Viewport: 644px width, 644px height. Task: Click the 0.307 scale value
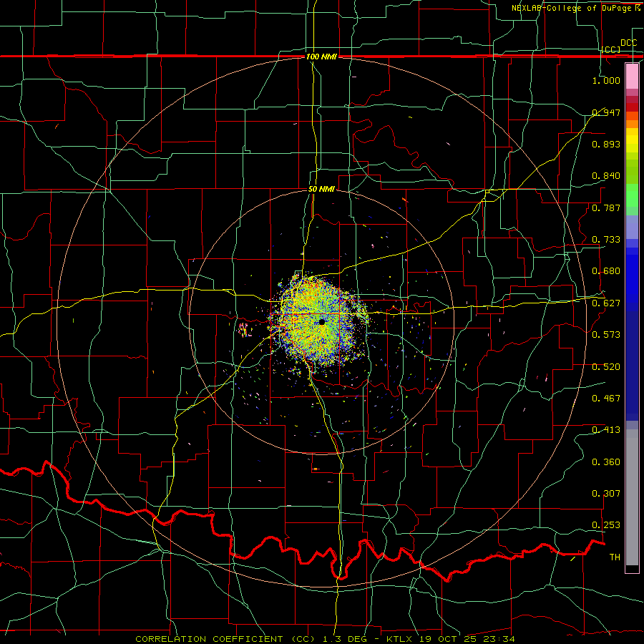pos(606,494)
